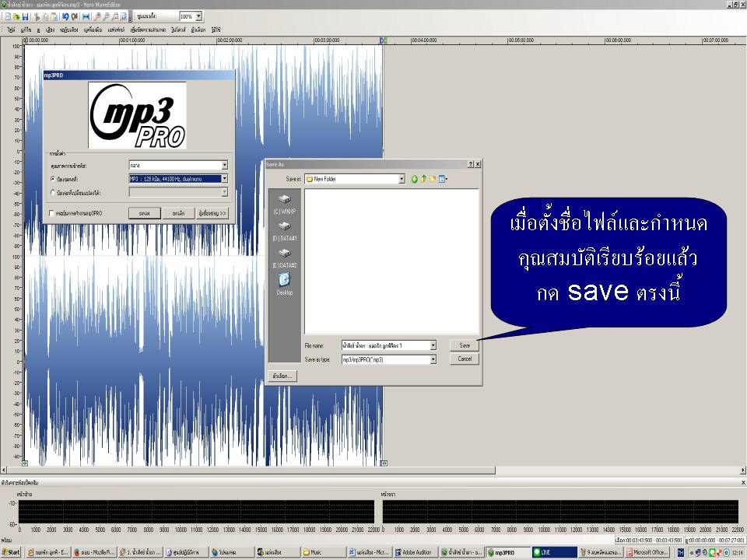This screenshot has height=560, width=747.
Task: Select the Desktop shortcut in Save As
Action: click(285, 285)
